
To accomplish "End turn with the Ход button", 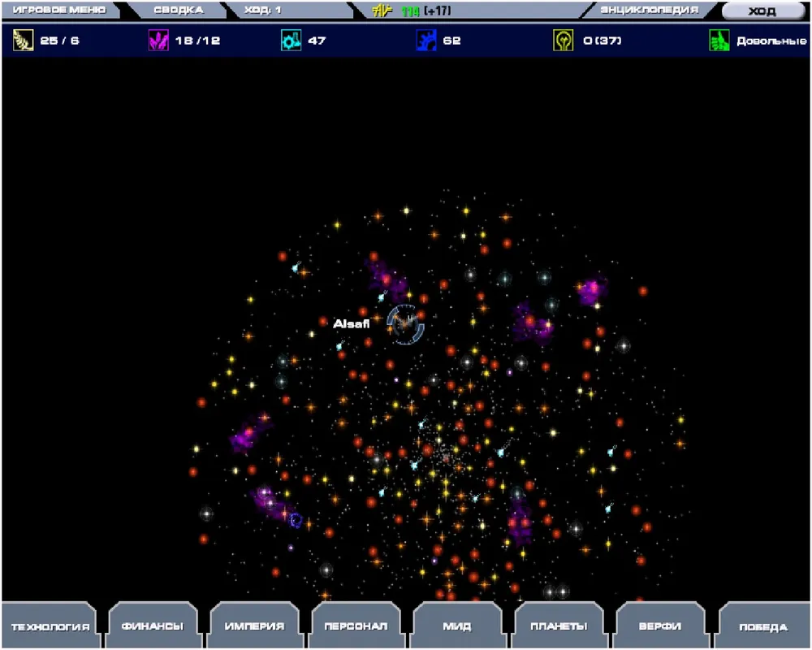I will click(x=762, y=11).
